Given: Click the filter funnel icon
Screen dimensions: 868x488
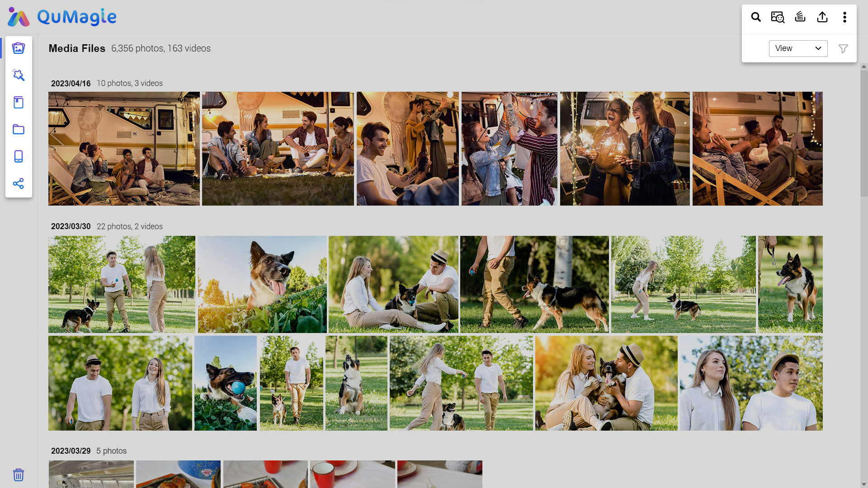Looking at the screenshot, I should point(843,49).
